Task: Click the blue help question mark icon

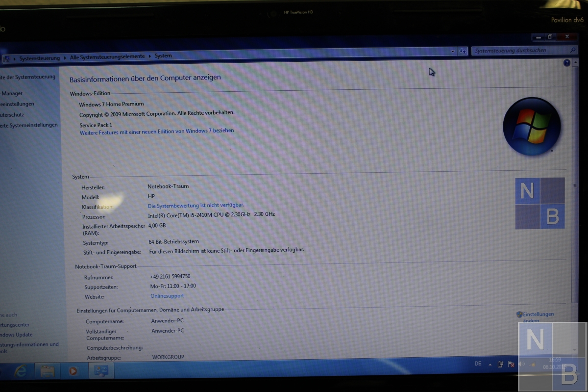Action: point(566,63)
